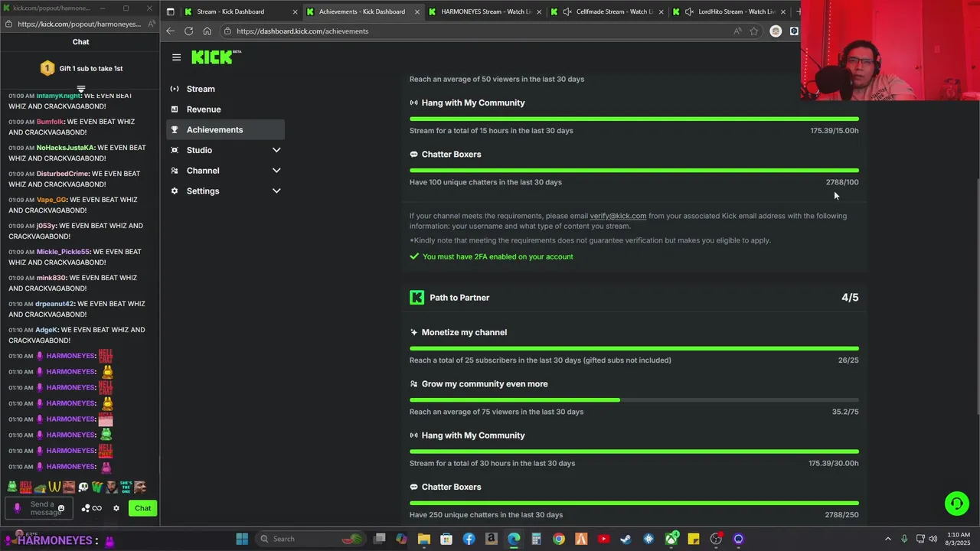
Task: Select the HELL CHAT emote in quick emotes
Action: [26, 487]
